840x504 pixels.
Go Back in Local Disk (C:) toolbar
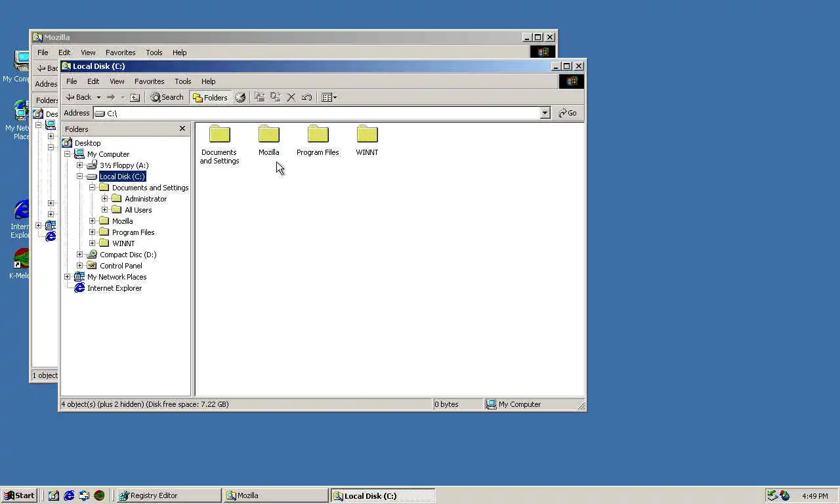79,97
